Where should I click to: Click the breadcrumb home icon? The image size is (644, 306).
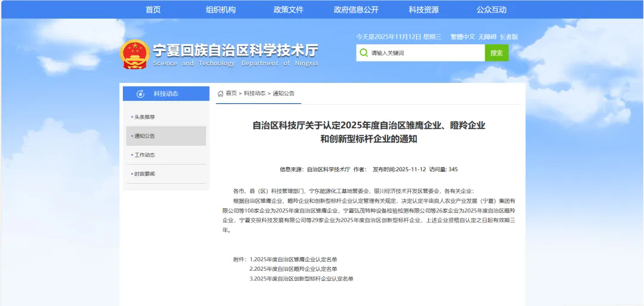pos(221,94)
